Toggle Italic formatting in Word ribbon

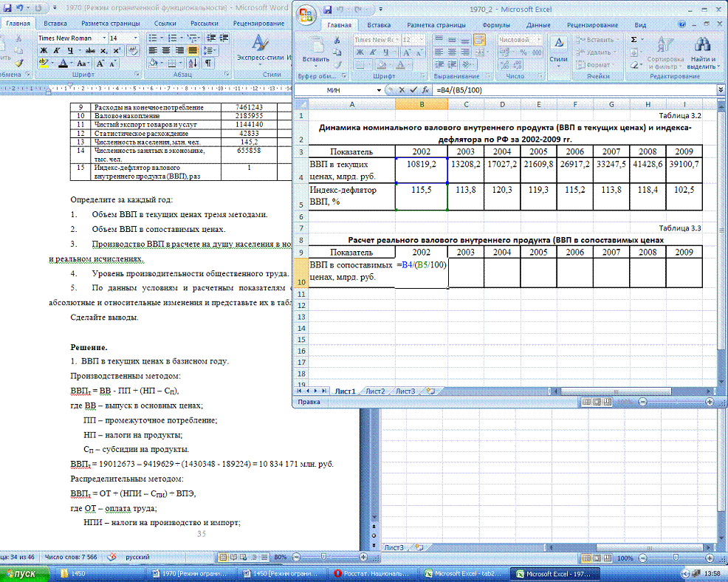point(57,51)
